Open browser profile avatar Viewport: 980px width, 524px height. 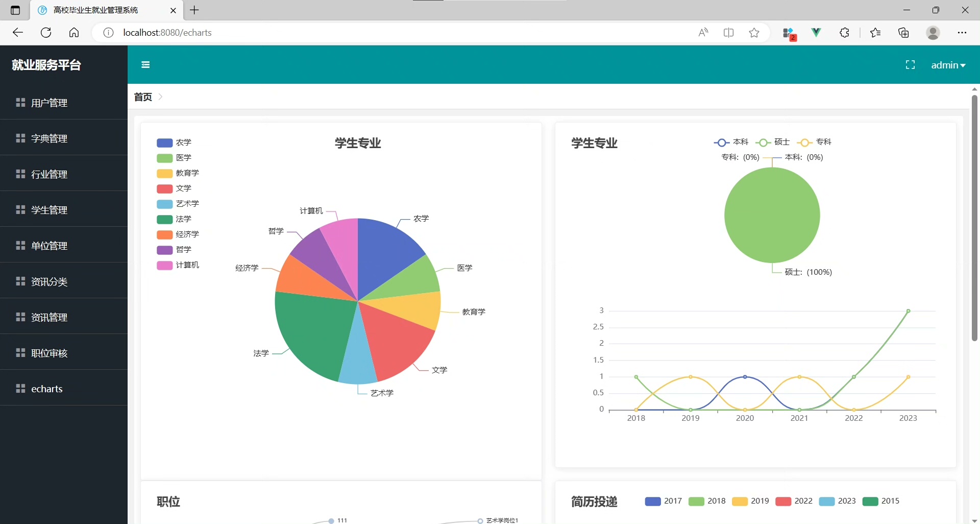tap(933, 33)
